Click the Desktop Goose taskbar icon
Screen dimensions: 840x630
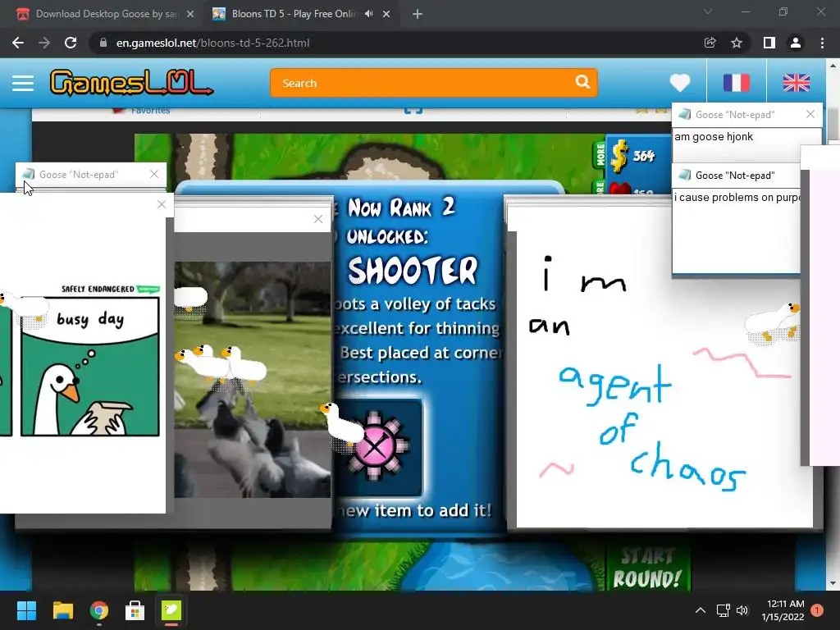pos(171,610)
